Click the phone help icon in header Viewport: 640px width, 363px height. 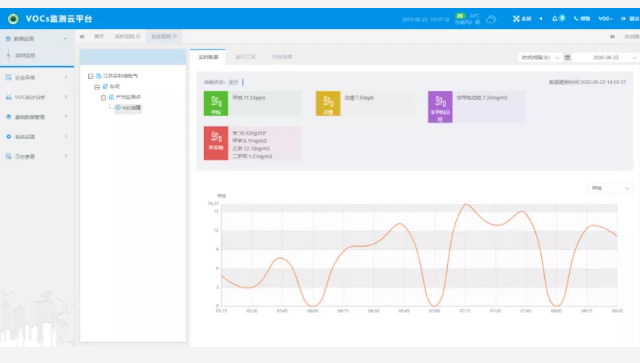coord(576,19)
